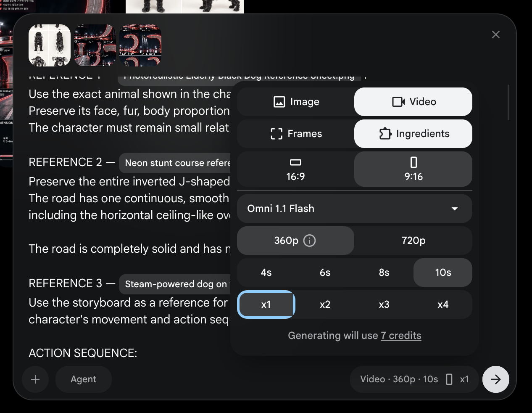Viewport: 532px width, 413px height.
Task: Click the dropdown arrow of model selector
Action: point(455,209)
